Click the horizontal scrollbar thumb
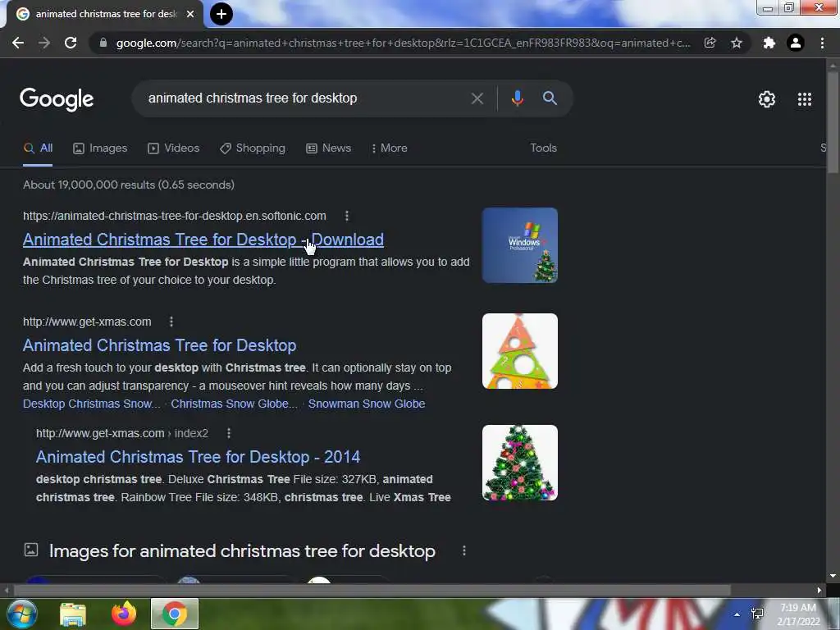 click(x=372, y=590)
